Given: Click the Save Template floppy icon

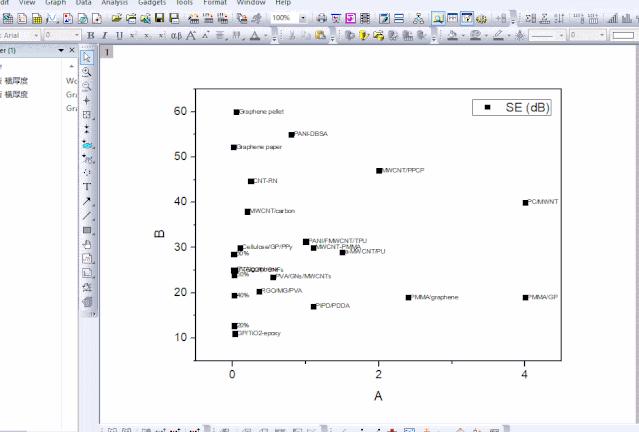Looking at the screenshot, I should pyautogui.click(x=174, y=18).
